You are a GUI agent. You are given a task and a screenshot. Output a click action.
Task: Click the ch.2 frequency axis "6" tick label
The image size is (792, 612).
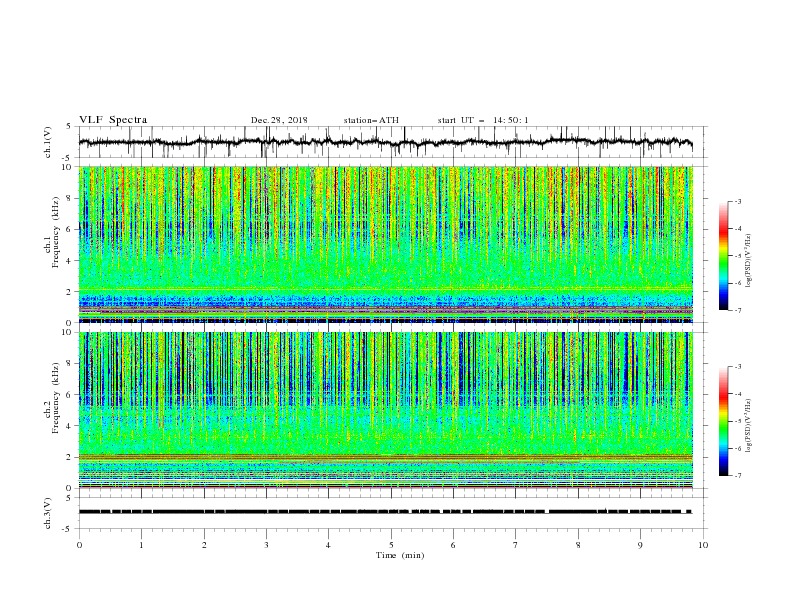coord(70,395)
